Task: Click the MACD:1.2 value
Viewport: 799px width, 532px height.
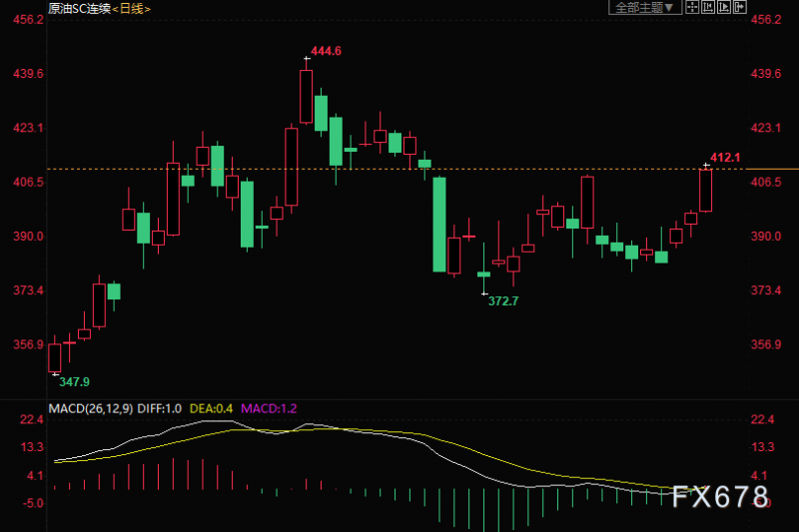Action: click(x=269, y=409)
